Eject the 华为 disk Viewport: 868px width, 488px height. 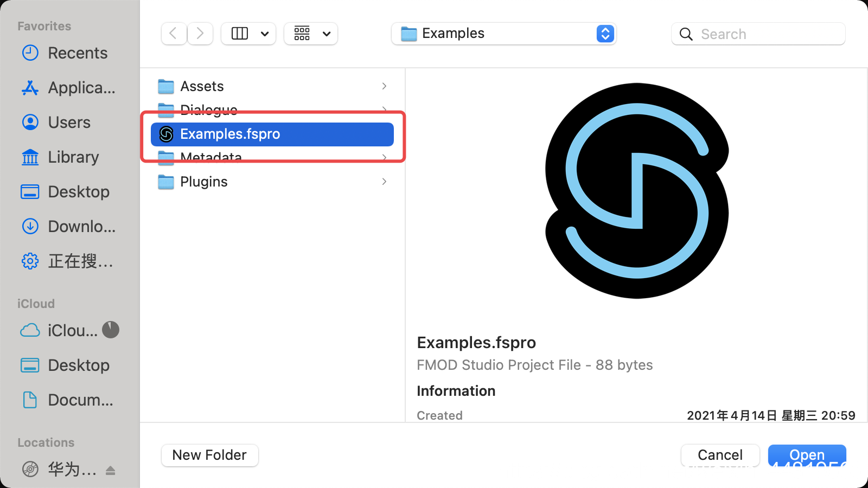coord(111,470)
